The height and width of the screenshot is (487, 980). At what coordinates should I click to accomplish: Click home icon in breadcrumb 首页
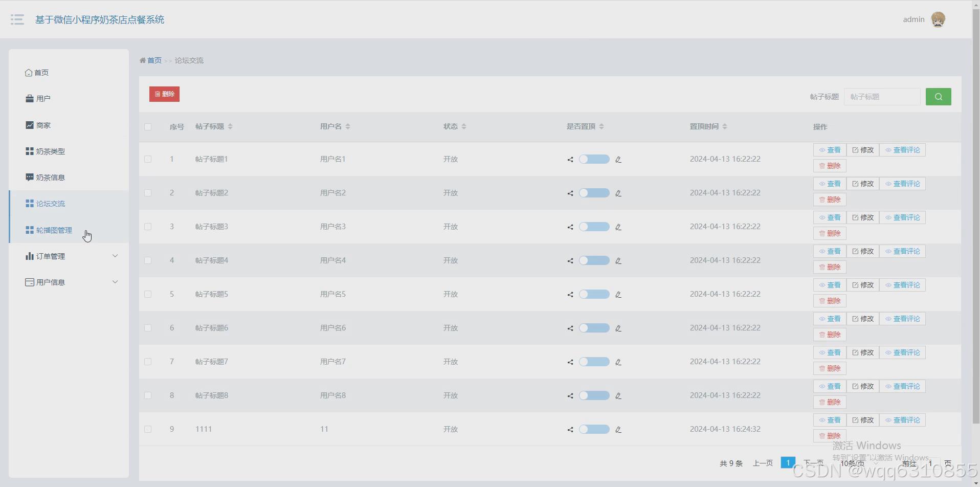click(x=143, y=60)
